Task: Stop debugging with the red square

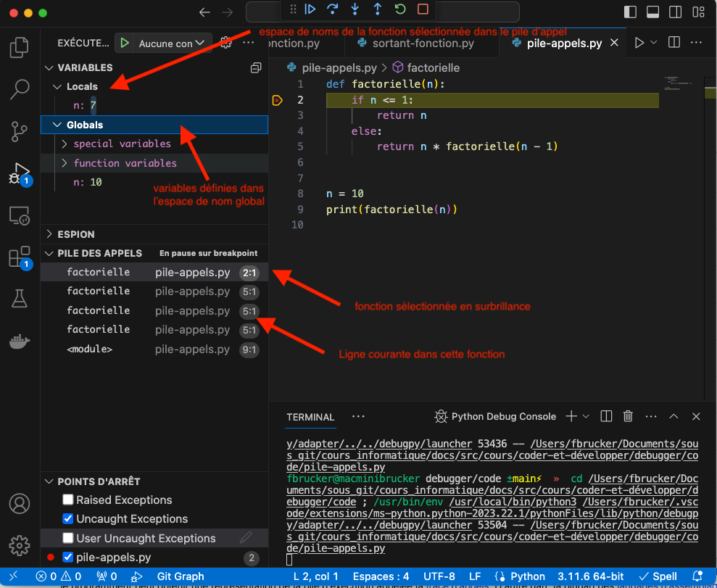Action: point(423,9)
